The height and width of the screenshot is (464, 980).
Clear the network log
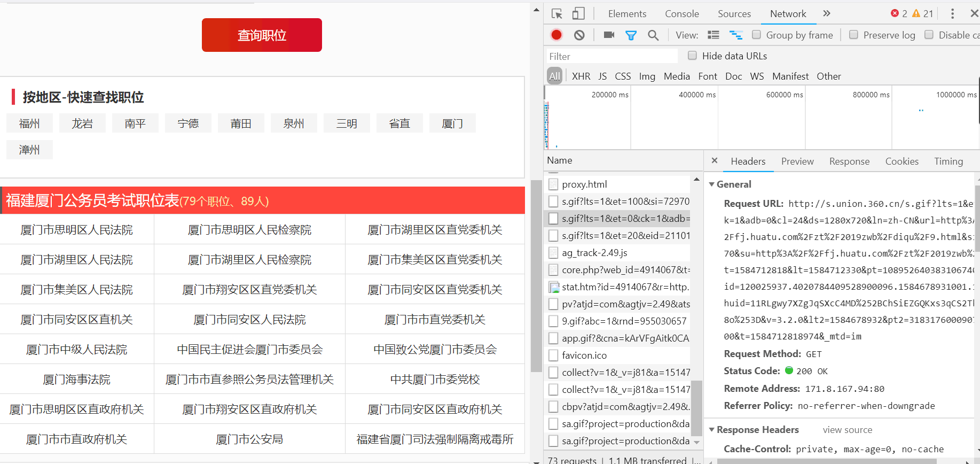pyautogui.click(x=579, y=35)
